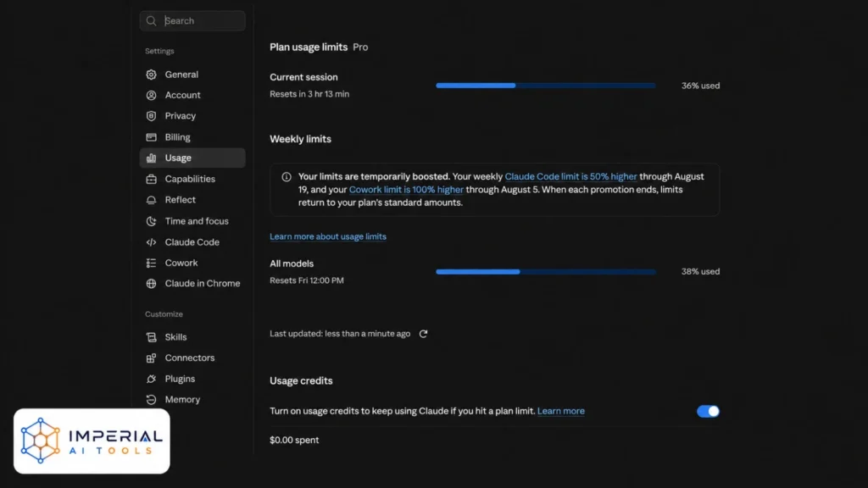The height and width of the screenshot is (488, 868).
Task: Click the Account person icon
Action: coord(151,95)
